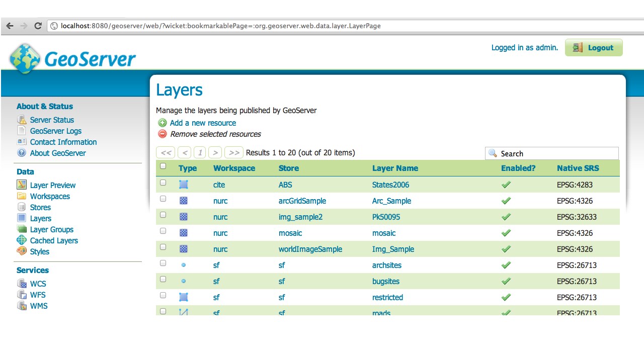Check the archsites row checkbox
Image resolution: width=644 pixels, height=362 pixels.
(x=163, y=263)
